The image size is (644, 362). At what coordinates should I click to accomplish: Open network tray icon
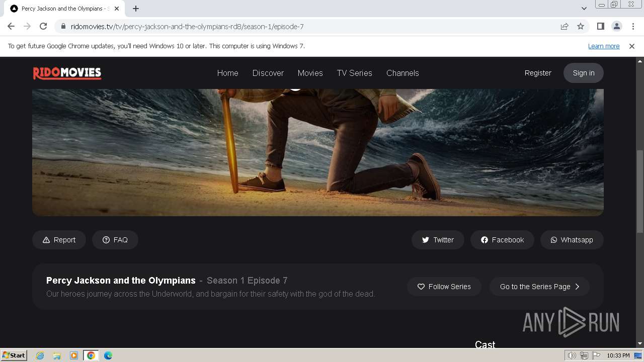[584, 355]
